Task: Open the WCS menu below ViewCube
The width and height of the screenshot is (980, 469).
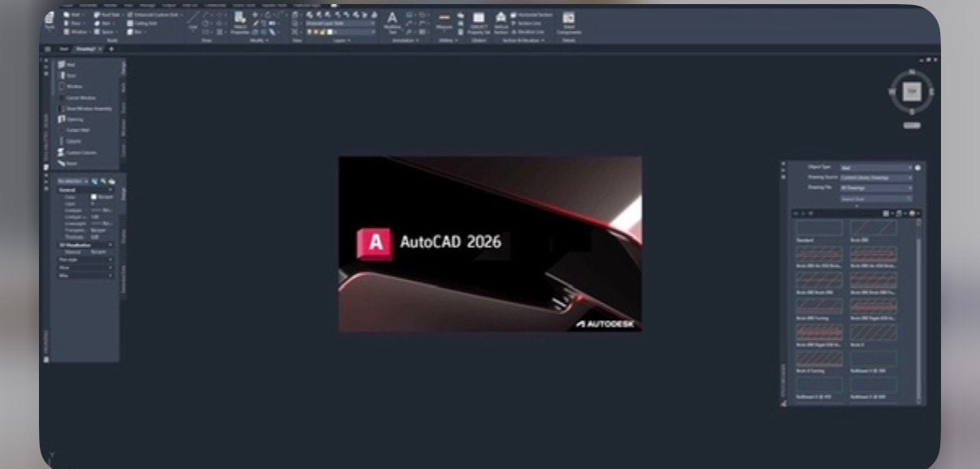Action: tap(911, 126)
